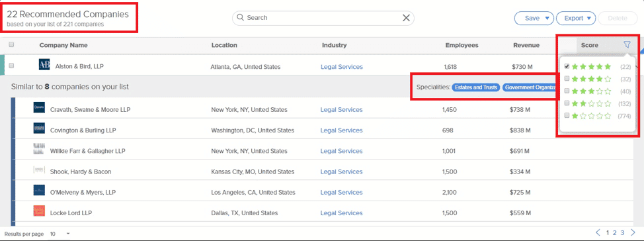This screenshot has width=644, height=241.
Task: Open Legal Services link for Willkie Farr
Action: [341, 151]
